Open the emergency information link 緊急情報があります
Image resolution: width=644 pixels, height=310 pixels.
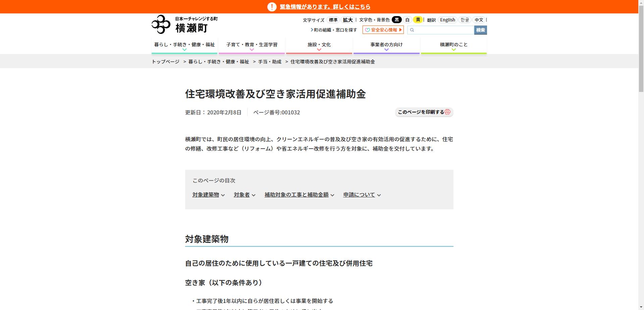pos(325,7)
